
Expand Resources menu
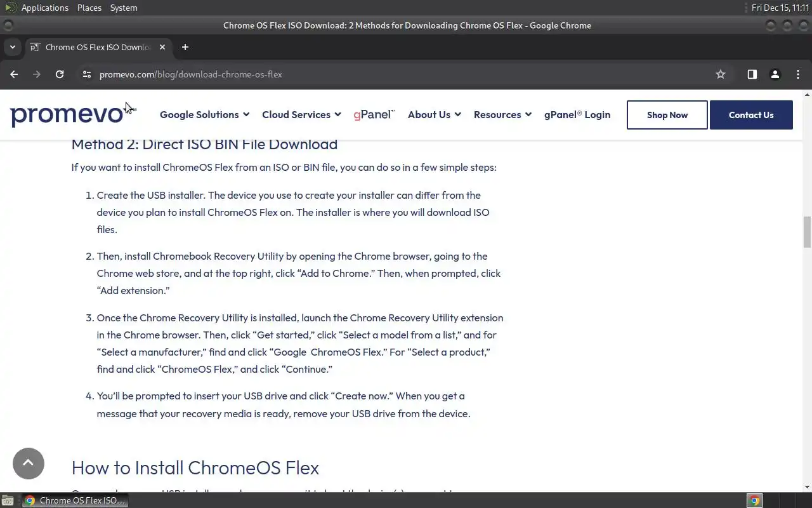click(x=502, y=115)
